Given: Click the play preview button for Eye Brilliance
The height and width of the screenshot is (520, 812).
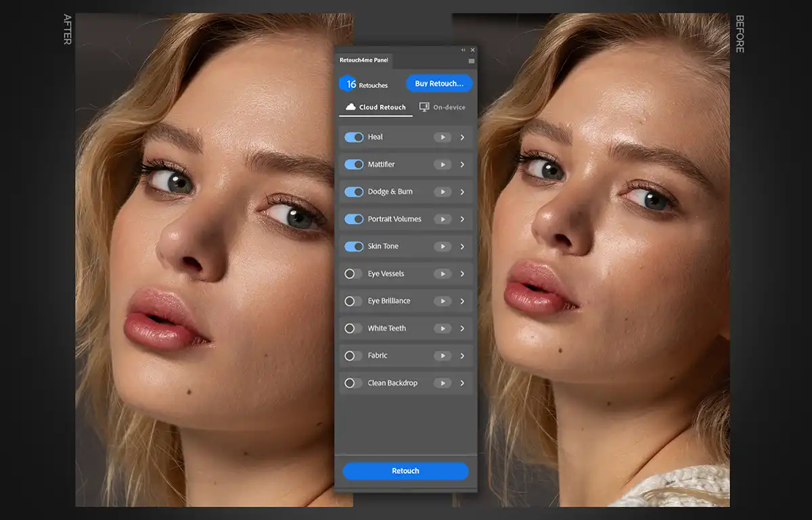Looking at the screenshot, I should point(442,301).
